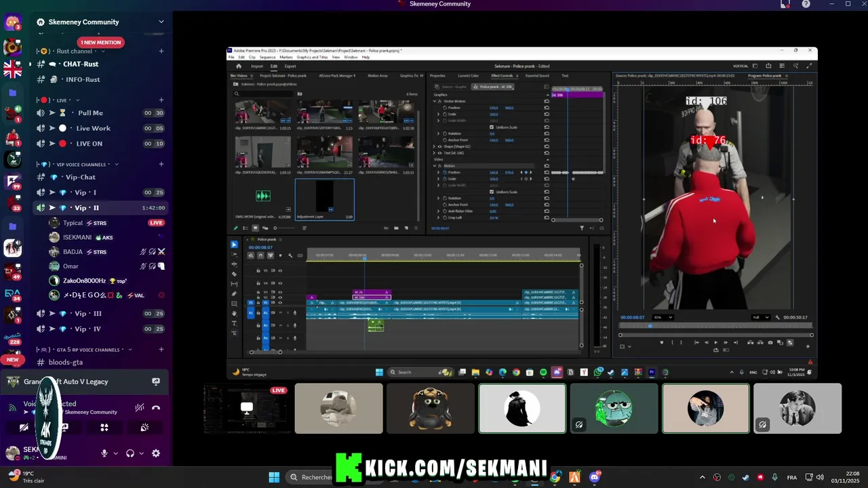The width and height of the screenshot is (868, 488).
Task: Expand the Skemeney Community server dropdown
Action: click(x=161, y=22)
